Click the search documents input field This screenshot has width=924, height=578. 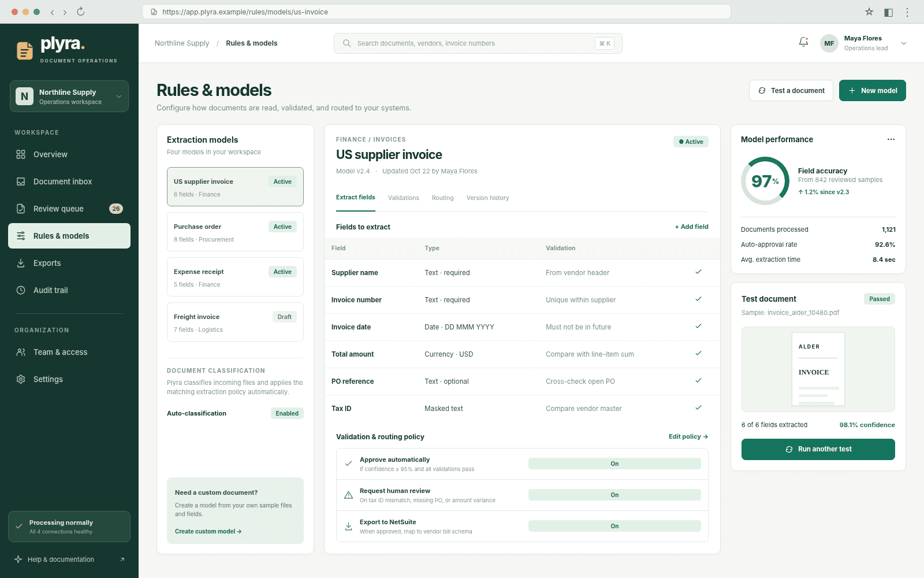478,43
